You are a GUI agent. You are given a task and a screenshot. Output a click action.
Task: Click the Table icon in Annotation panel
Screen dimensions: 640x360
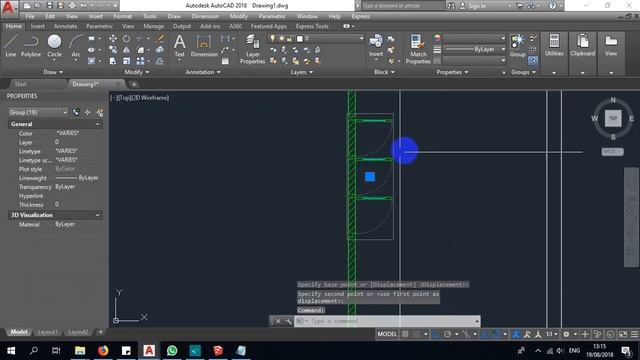point(225,61)
